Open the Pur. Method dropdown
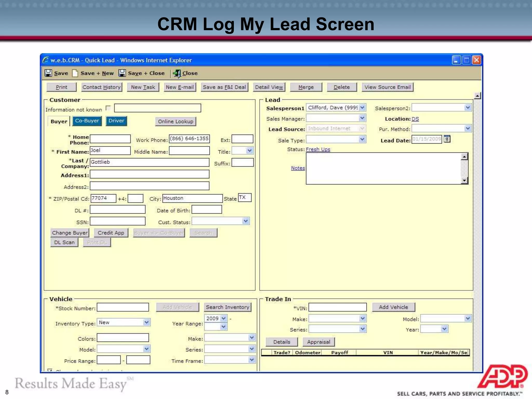532x399 pixels. click(x=468, y=128)
